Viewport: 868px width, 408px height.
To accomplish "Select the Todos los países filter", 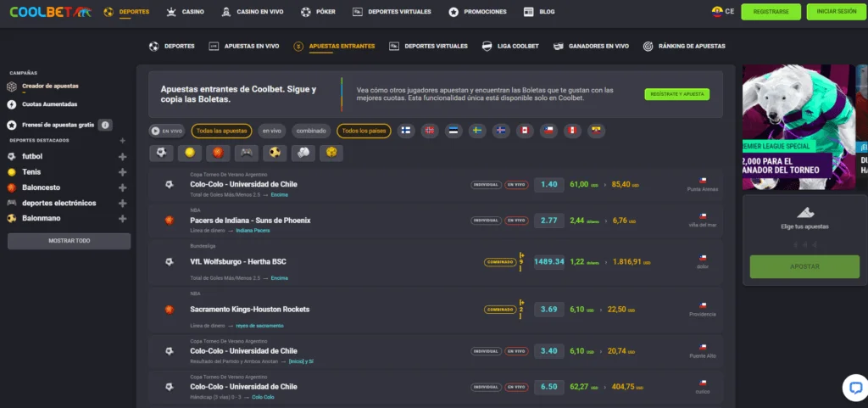I will coord(364,131).
